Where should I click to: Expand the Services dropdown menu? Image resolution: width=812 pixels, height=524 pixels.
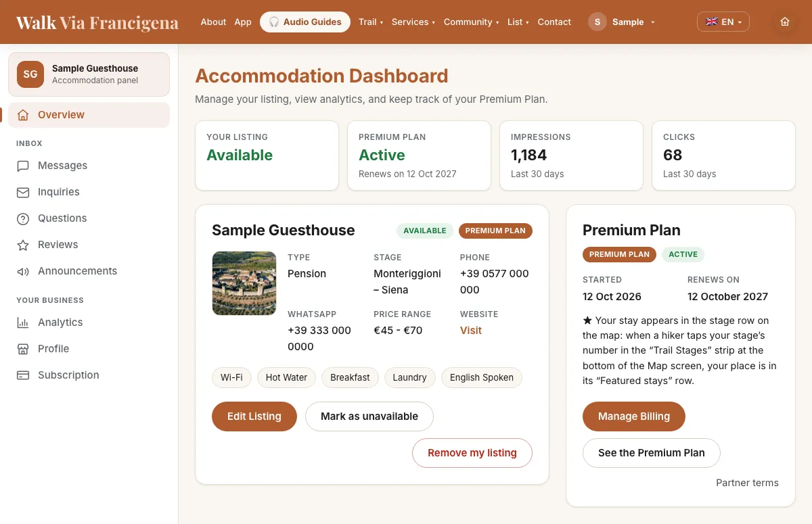(413, 22)
